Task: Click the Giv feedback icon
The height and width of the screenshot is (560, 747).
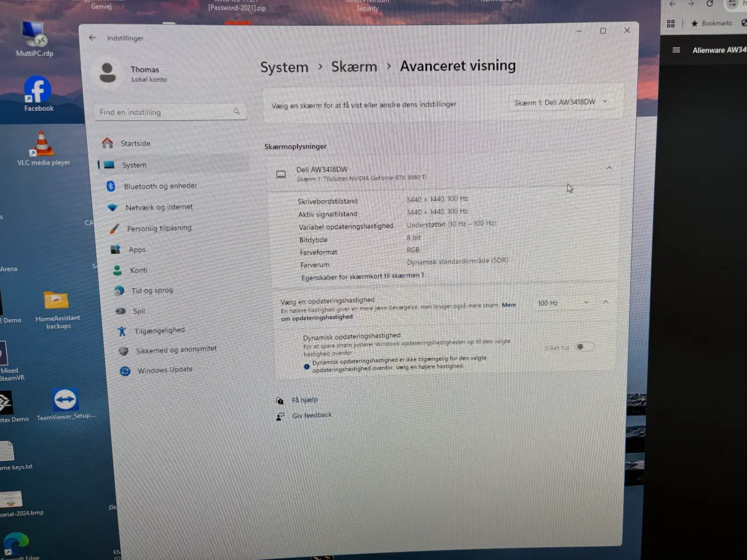Action: point(280,416)
